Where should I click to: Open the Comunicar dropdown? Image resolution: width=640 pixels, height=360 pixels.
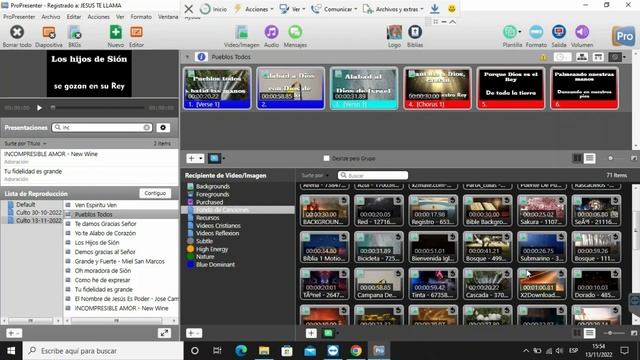click(x=335, y=9)
